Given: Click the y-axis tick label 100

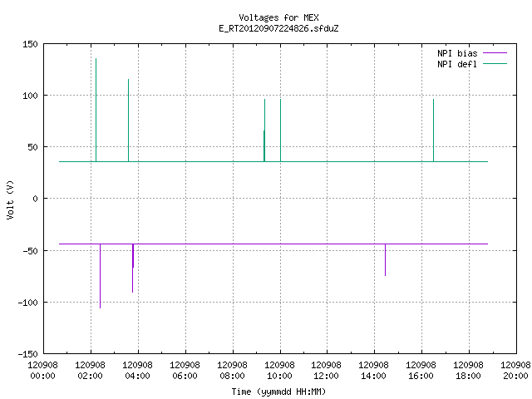Looking at the screenshot, I should [x=30, y=96].
